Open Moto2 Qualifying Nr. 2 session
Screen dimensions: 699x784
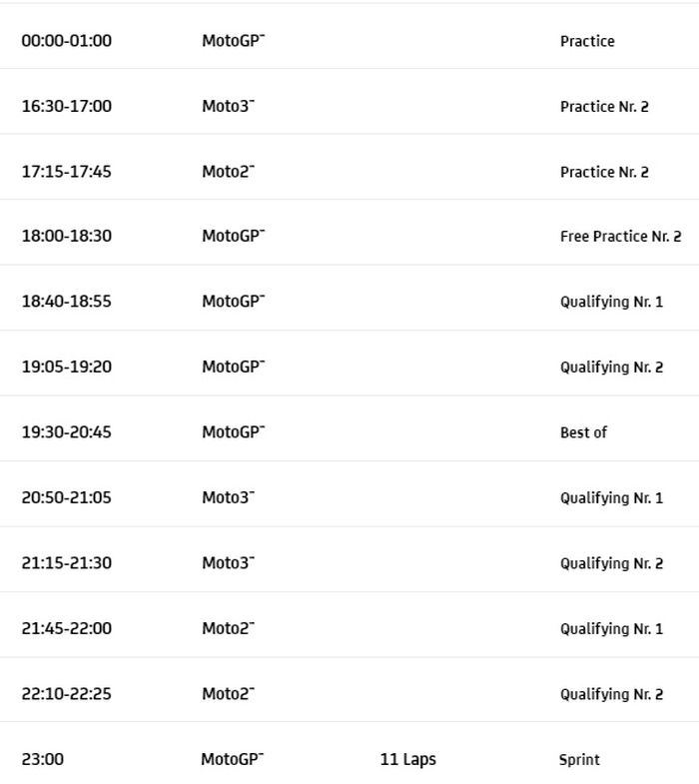click(611, 694)
